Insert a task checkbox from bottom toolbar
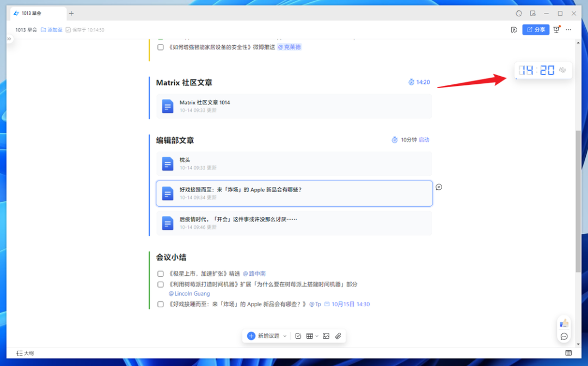 (x=298, y=336)
